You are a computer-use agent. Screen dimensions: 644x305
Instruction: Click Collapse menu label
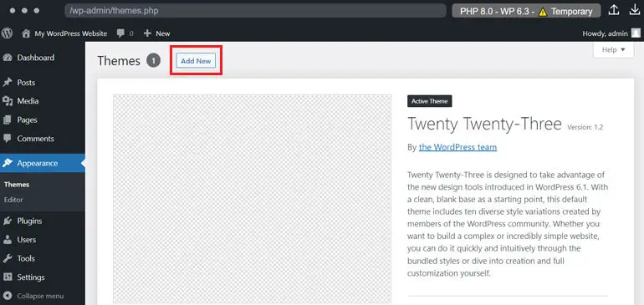point(40,296)
